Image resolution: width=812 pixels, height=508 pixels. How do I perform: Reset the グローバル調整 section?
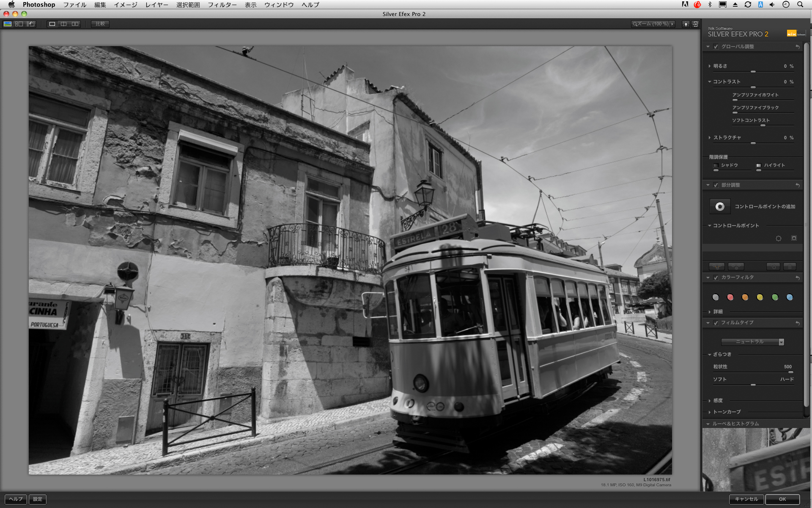pos(797,47)
